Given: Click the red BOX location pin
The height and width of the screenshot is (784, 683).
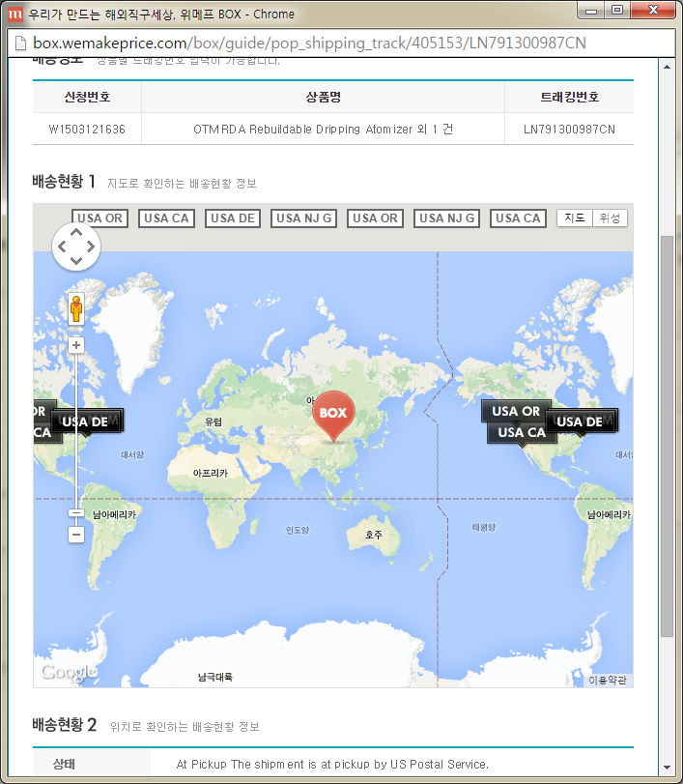Looking at the screenshot, I should [x=333, y=416].
